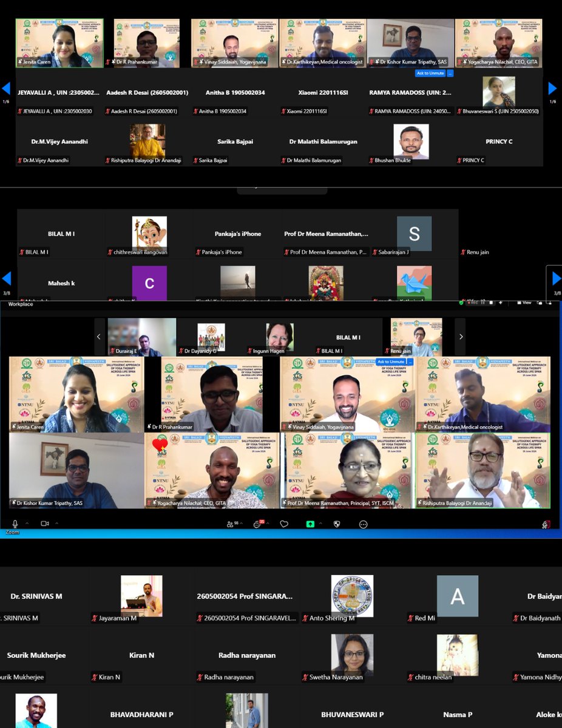Click the Sourik Mukherjee name tile
This screenshot has width=562, height=728.
coord(36,655)
